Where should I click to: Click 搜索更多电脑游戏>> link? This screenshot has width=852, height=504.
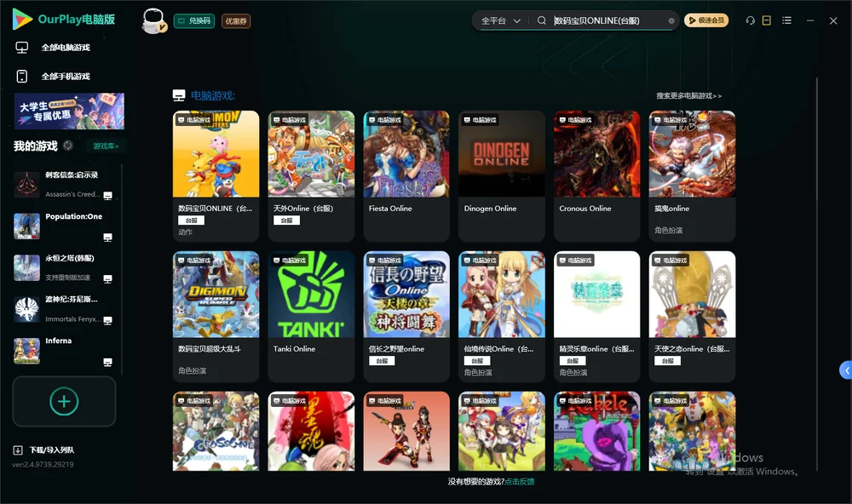click(688, 95)
